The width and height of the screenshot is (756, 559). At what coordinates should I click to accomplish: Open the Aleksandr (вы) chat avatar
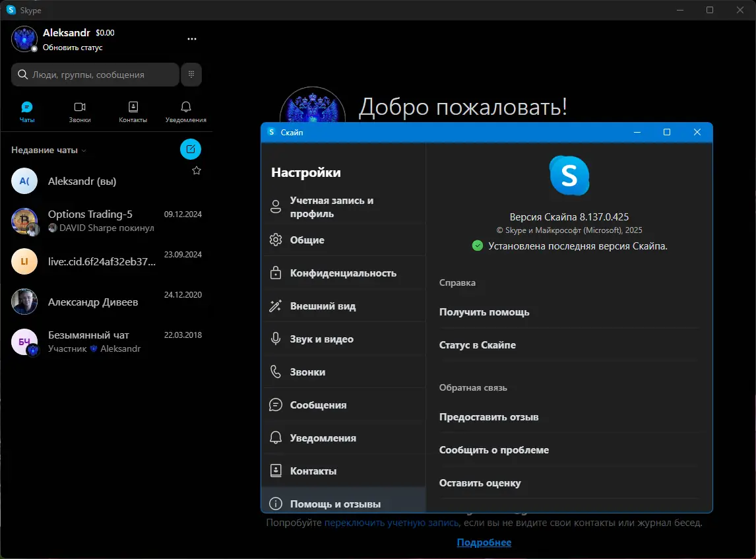(24, 181)
